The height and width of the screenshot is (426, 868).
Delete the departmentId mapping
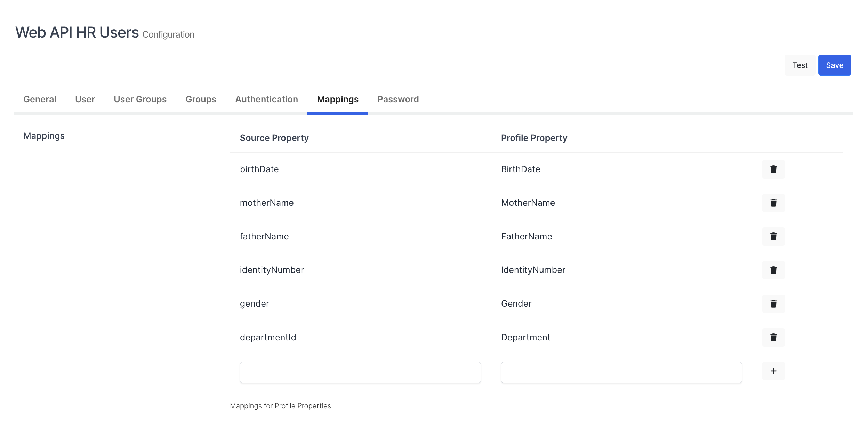(x=773, y=337)
